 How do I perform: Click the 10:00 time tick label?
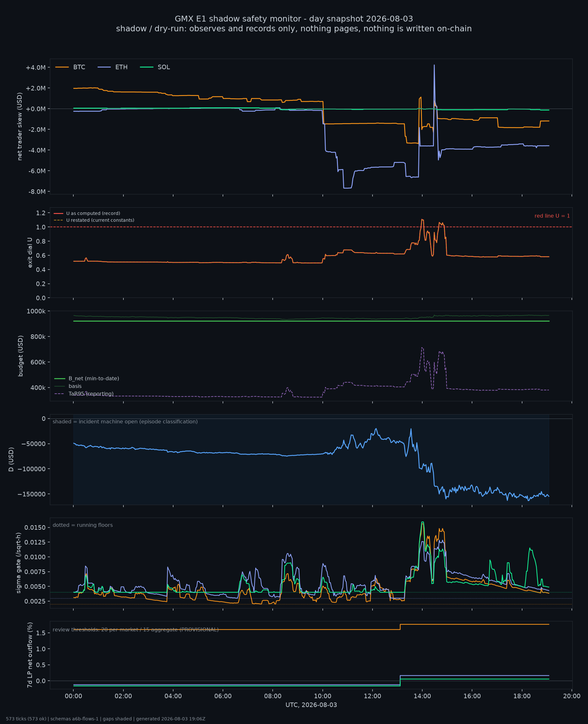(x=322, y=696)
